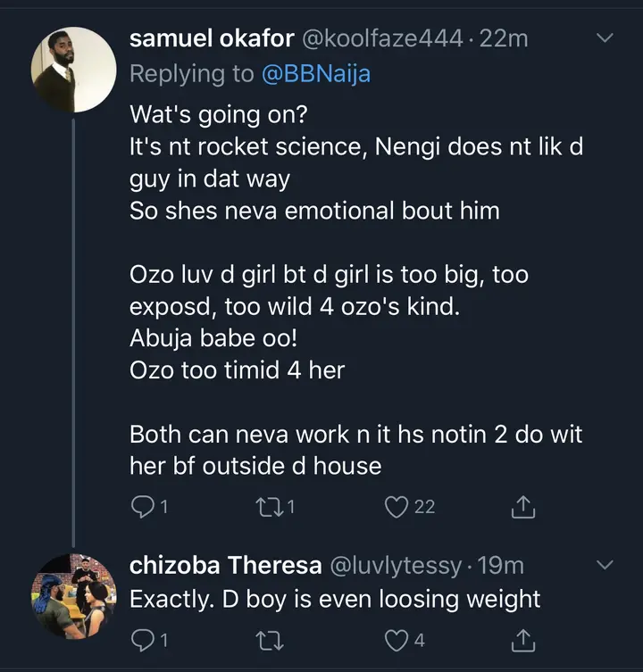Open dropdown menu on samuel okafor's tweet
Image resolution: width=643 pixels, height=672 pixels.
(x=605, y=37)
